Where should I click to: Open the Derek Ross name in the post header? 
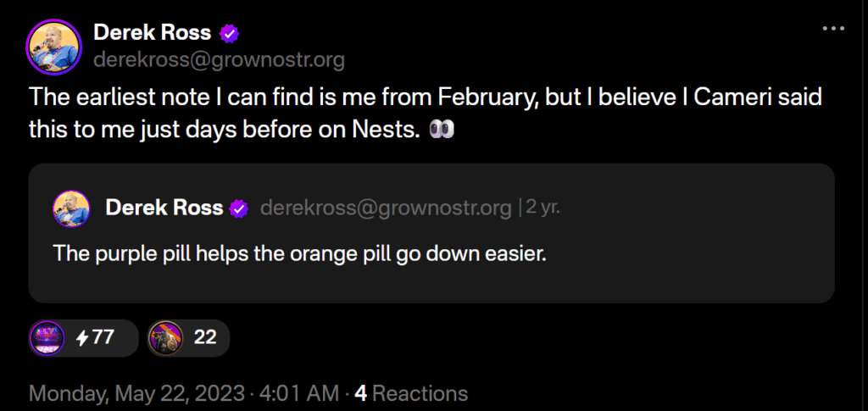152,33
